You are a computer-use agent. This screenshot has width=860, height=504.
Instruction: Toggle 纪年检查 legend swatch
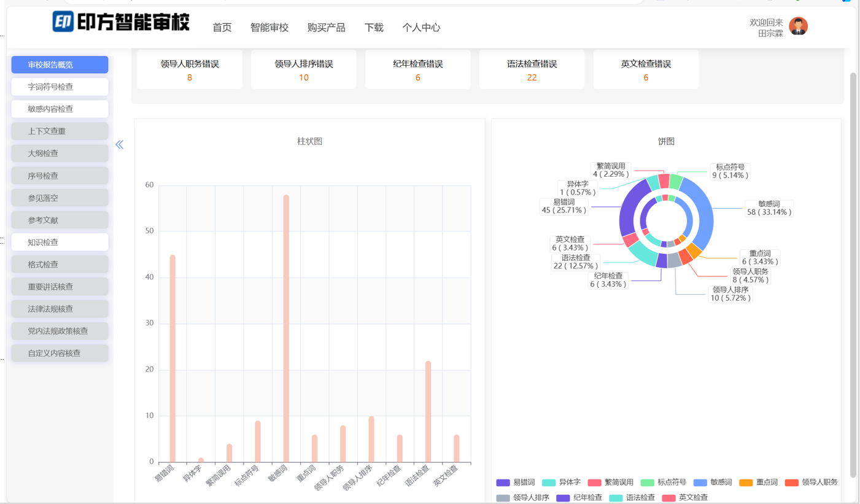[x=564, y=498]
